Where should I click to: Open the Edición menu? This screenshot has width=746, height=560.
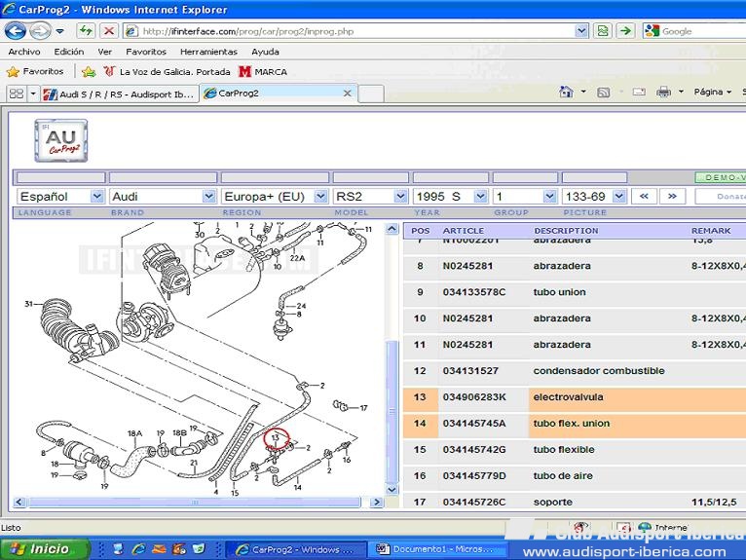(x=69, y=52)
